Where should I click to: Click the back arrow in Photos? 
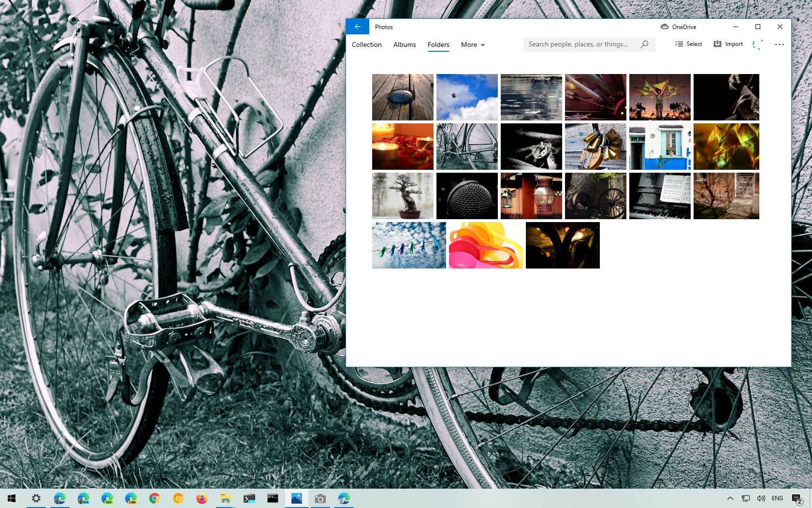point(357,27)
